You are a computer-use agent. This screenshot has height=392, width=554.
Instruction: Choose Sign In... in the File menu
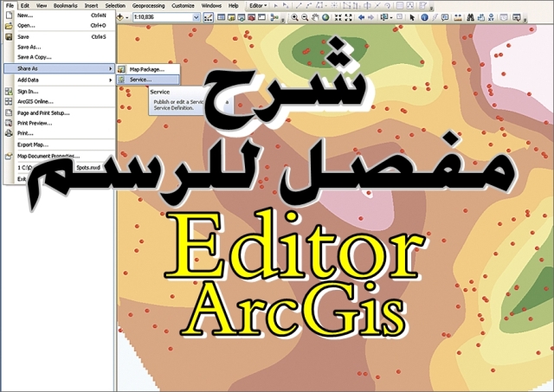point(60,92)
